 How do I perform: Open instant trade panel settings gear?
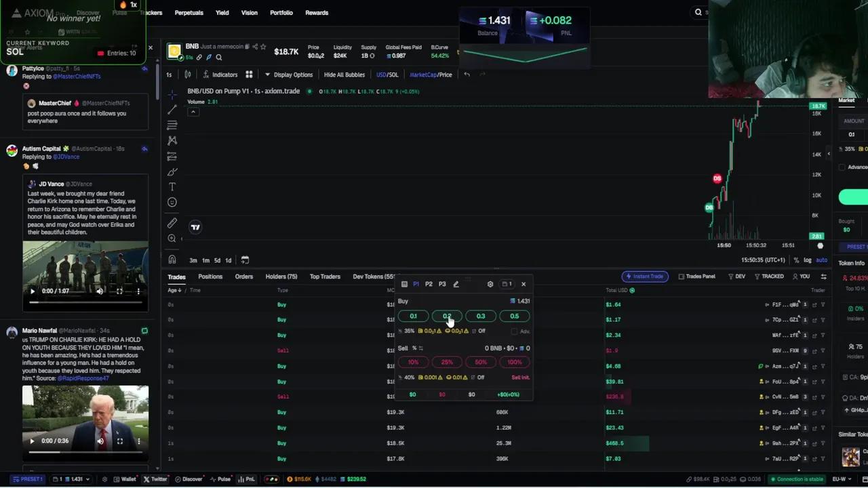[x=490, y=284]
